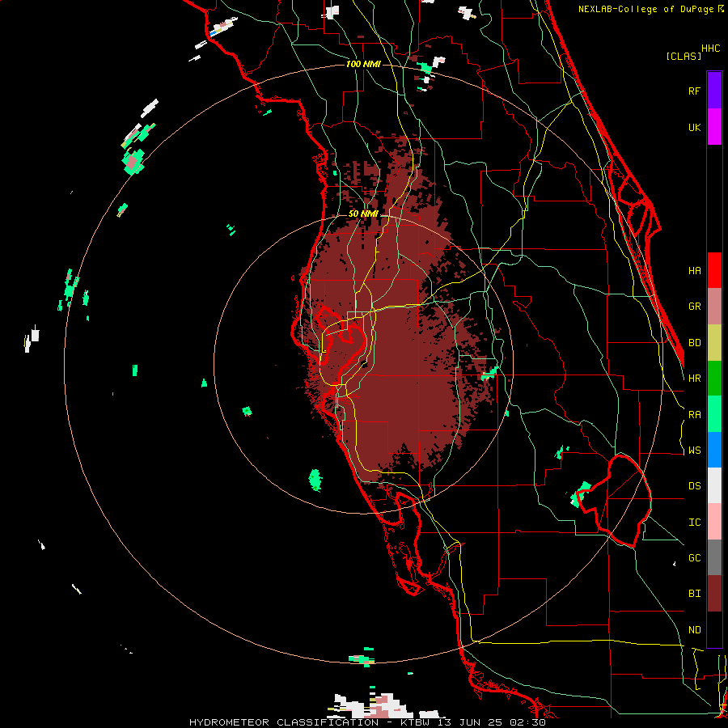Click the 'HYDROMETEOR CLASSIFICATION' title text
The width and height of the screenshot is (728, 728).
284,722
